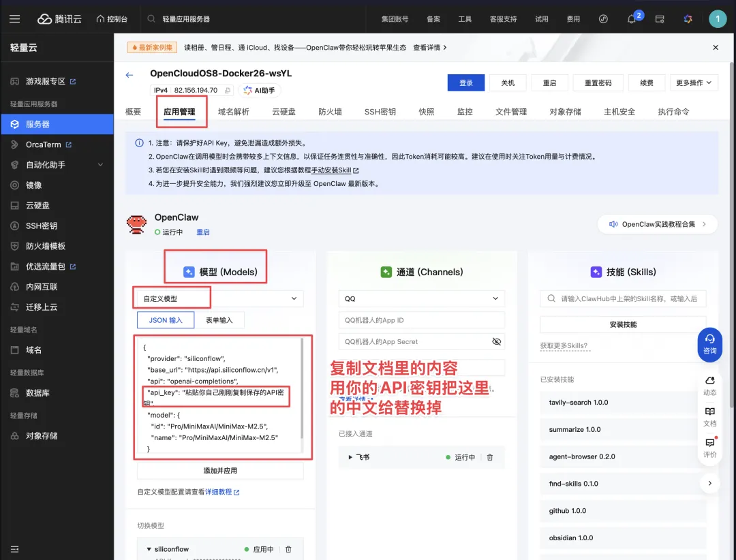The height and width of the screenshot is (560, 736).
Task: Collapse the siliconflow model row
Action: point(149,549)
